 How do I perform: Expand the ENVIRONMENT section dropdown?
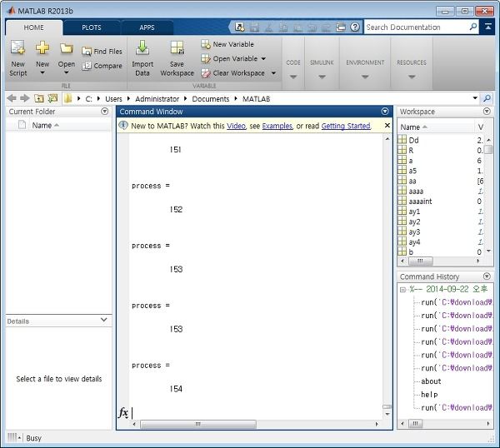pyautogui.click(x=366, y=77)
